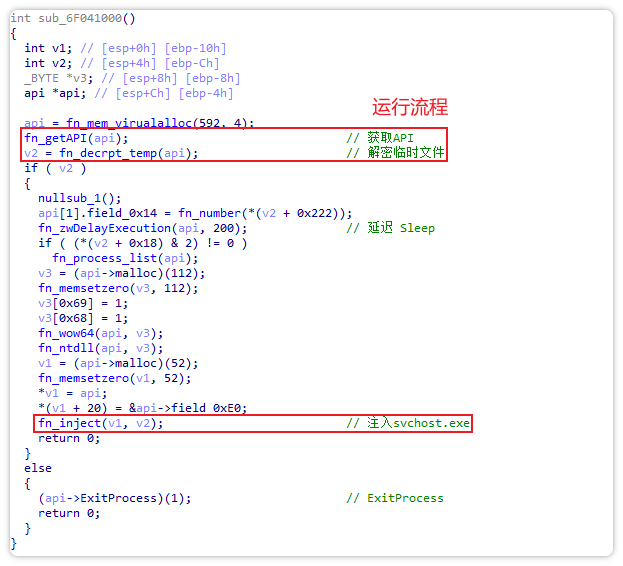Click the '(*(v2 + 0x18) & 2)' condition
The image size is (623, 566).
(135, 243)
